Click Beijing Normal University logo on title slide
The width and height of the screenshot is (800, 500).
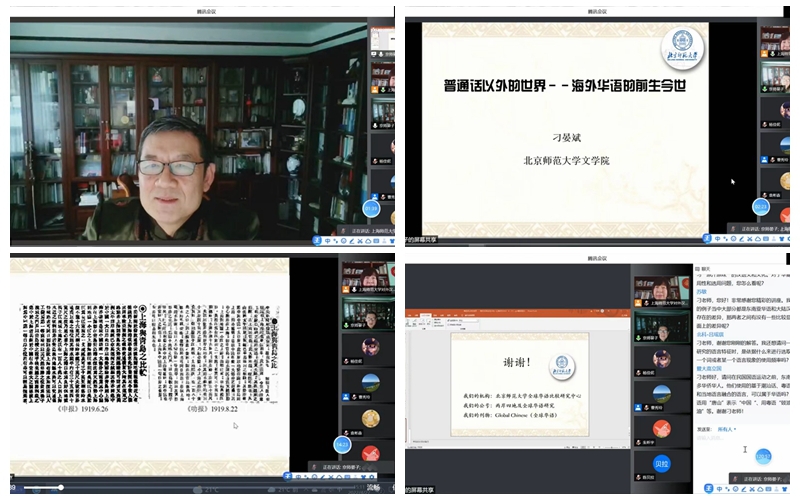pos(685,42)
